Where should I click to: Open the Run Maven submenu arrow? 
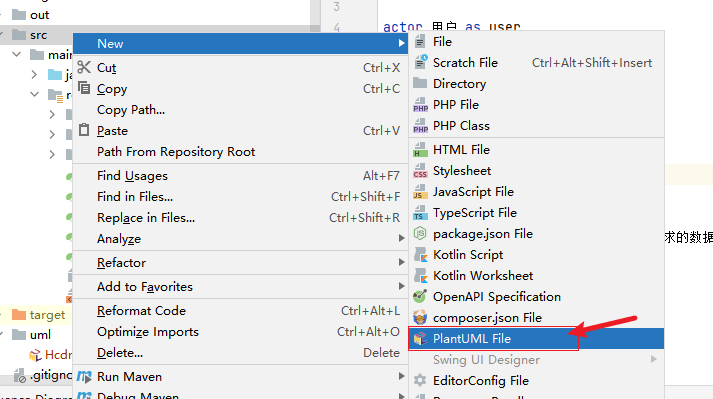pos(401,376)
